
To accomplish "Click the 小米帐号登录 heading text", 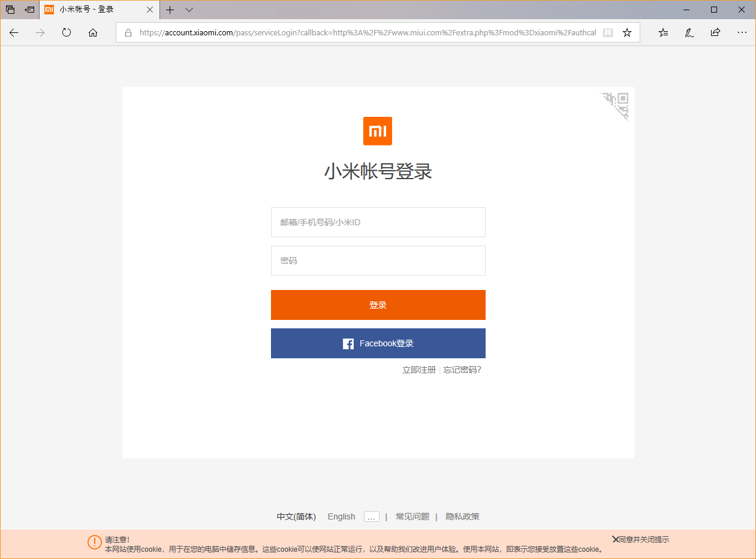I will (378, 171).
